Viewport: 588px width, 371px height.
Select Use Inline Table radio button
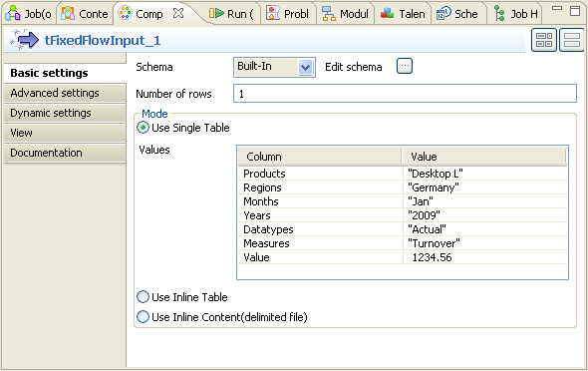(143, 297)
